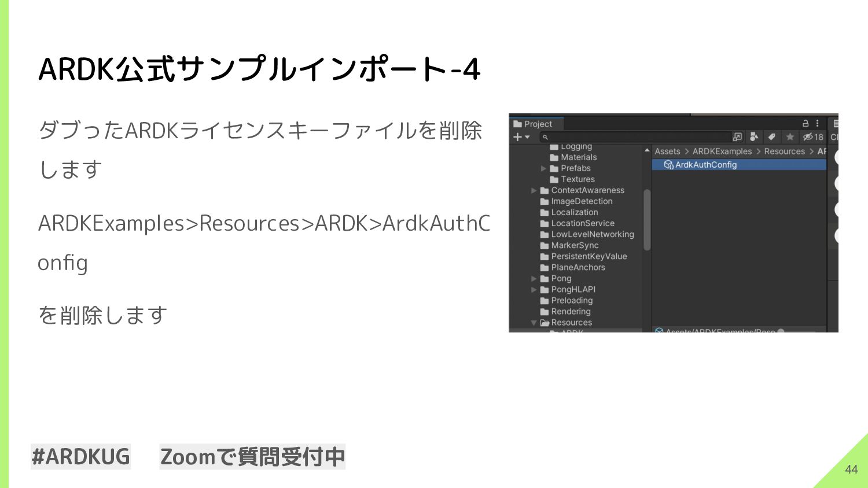Select the Preloading folder
The image size is (868, 488).
click(x=566, y=300)
